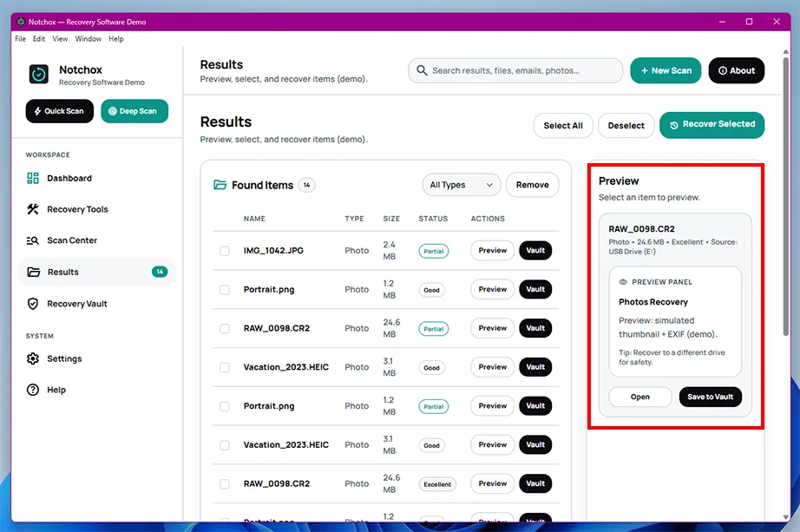This screenshot has width=800, height=532.
Task: Preview the IMG_1042.JPG file
Action: (x=492, y=251)
